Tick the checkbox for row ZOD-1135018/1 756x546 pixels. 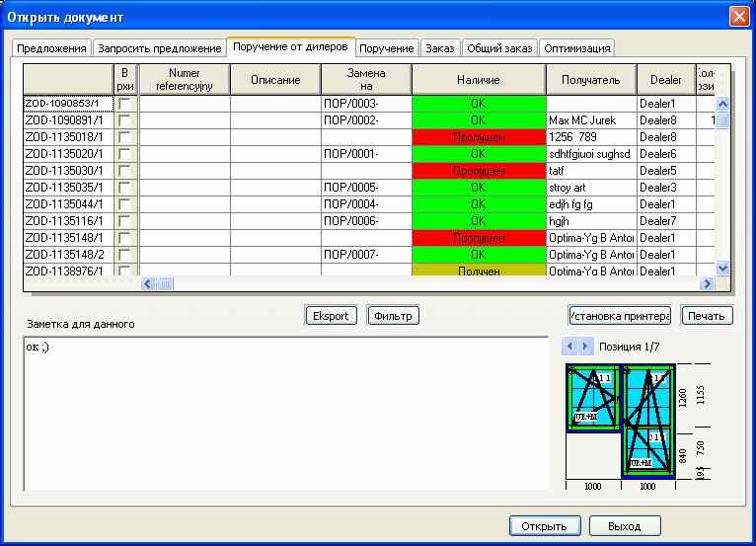(x=124, y=137)
